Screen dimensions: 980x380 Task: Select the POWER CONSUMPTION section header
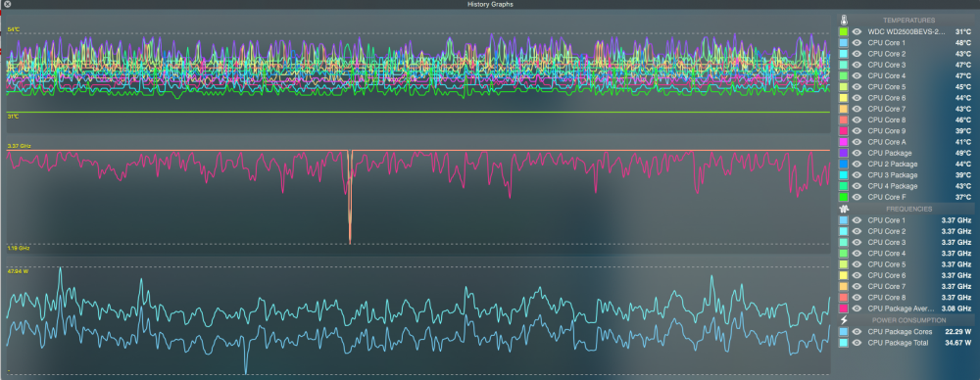[908, 320]
